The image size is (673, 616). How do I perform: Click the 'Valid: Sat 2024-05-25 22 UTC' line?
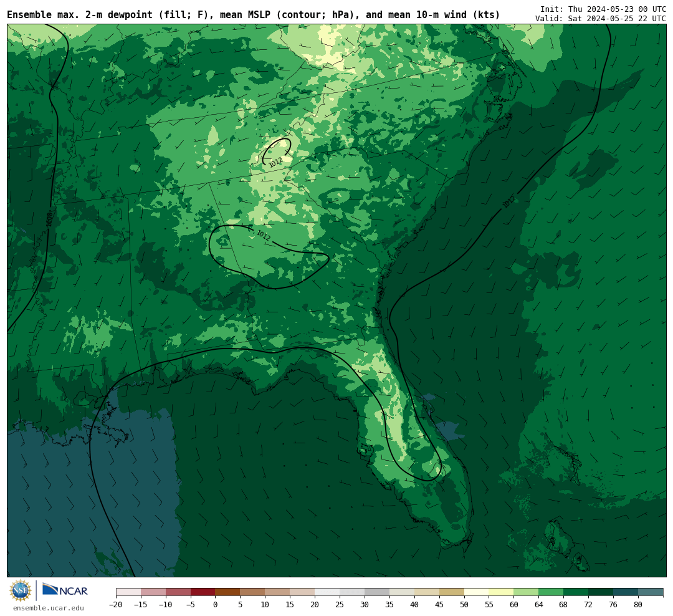pos(601,19)
